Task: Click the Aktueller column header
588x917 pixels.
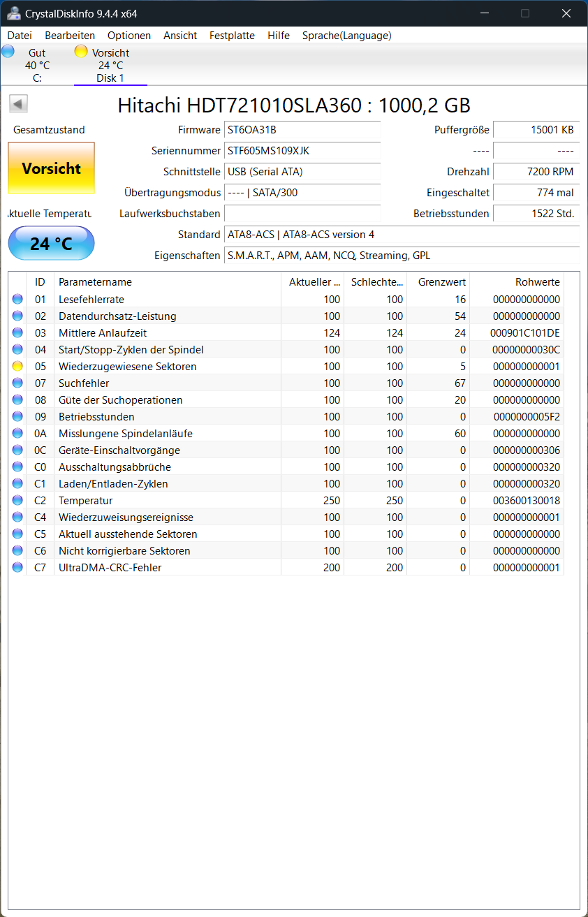Action: click(312, 282)
